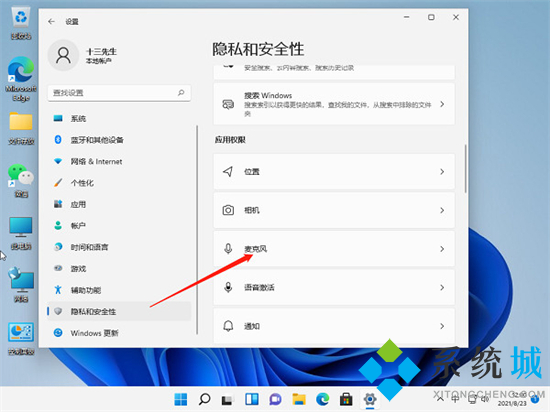Open Microsoft Edge desktop shortcut
The width and height of the screenshot is (550, 412).
[21, 79]
